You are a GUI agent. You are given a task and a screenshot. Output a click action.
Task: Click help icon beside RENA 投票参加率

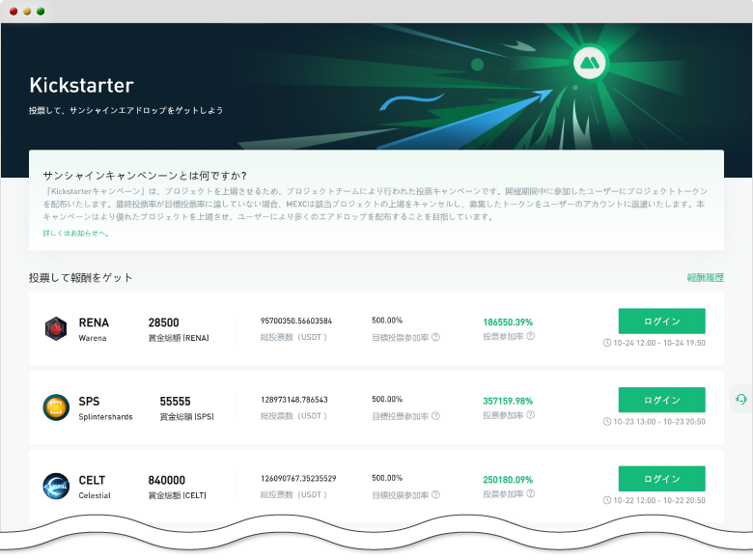click(531, 336)
